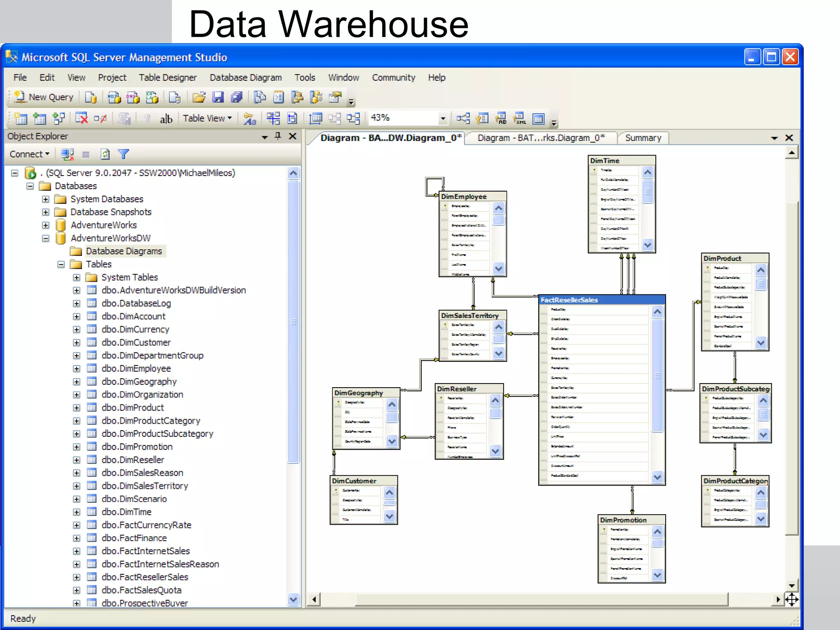Image resolution: width=840 pixels, height=630 pixels.
Task: Start a new MDX query
Action: 114,97
